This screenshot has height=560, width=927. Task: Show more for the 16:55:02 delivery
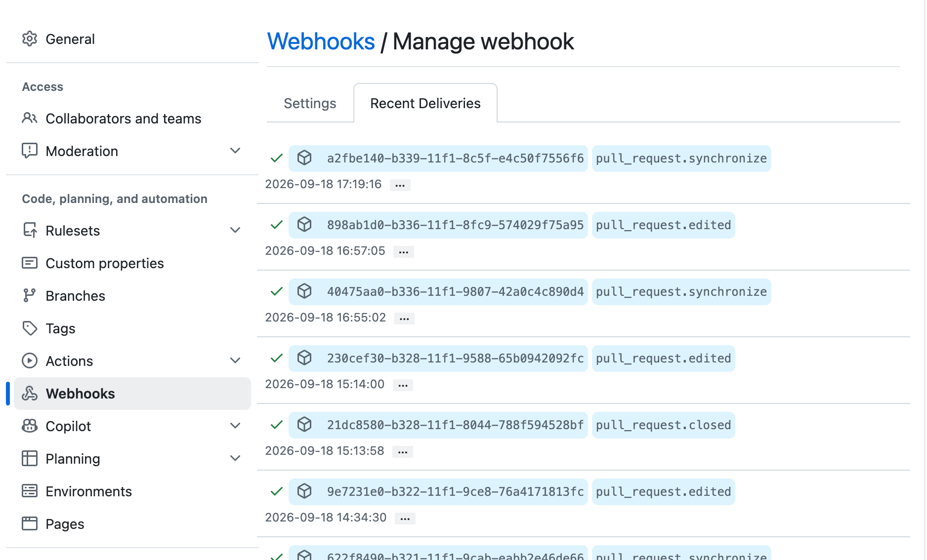point(404,319)
